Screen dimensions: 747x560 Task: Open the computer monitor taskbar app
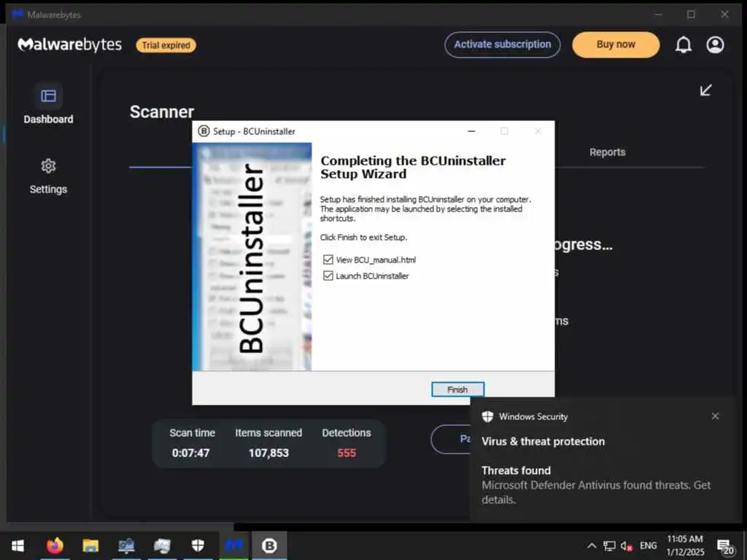[126, 545]
